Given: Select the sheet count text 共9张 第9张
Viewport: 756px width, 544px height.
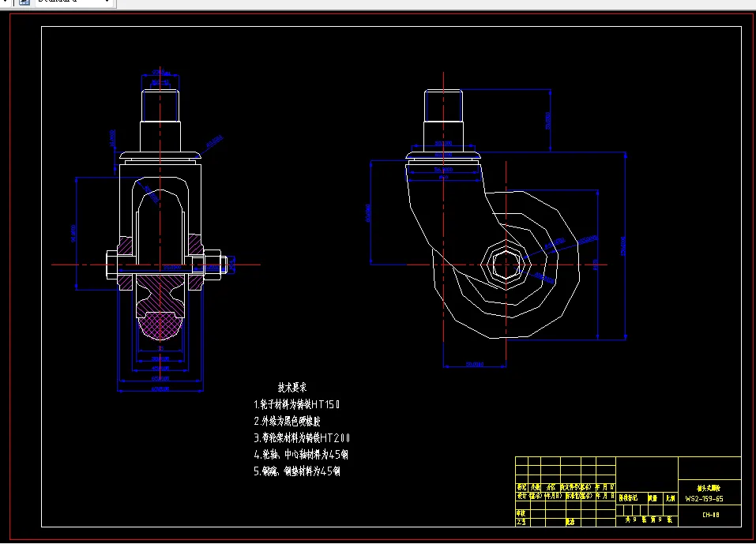Looking at the screenshot, I should point(649,520).
